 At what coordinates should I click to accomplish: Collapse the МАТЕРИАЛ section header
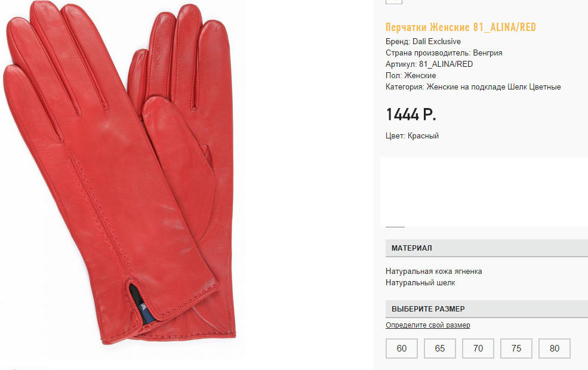click(487, 248)
